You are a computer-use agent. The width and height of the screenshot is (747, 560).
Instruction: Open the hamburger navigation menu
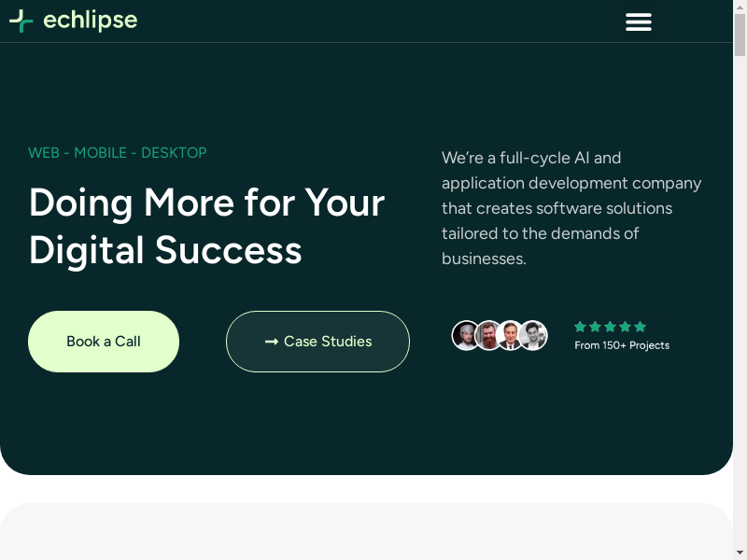(639, 21)
